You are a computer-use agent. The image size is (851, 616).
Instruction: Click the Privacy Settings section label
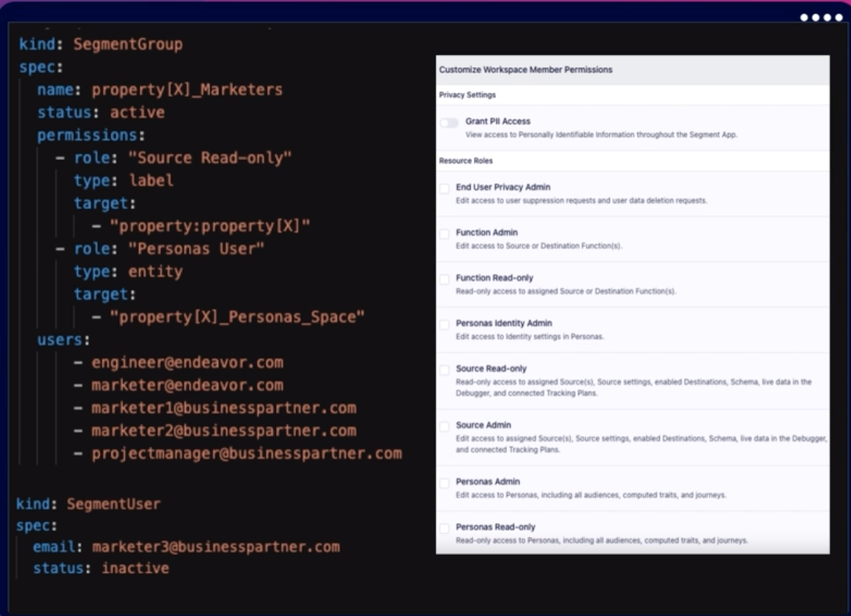[467, 95]
